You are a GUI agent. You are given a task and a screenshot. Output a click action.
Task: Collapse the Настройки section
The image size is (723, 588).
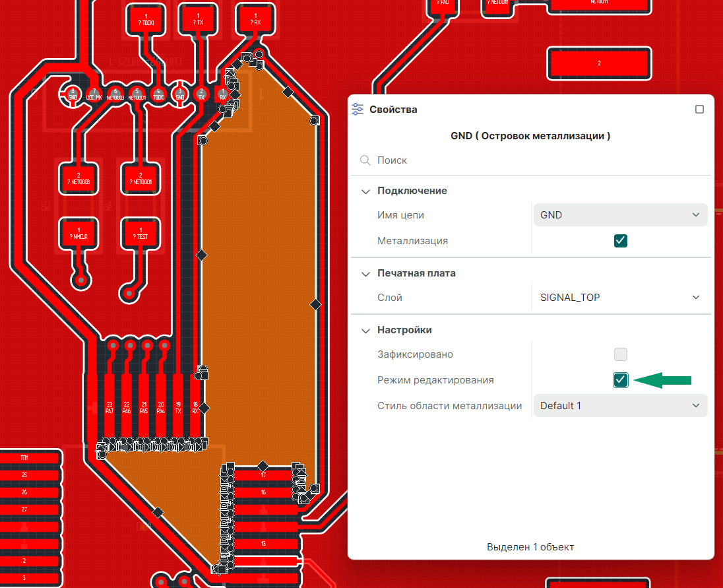pyautogui.click(x=365, y=330)
